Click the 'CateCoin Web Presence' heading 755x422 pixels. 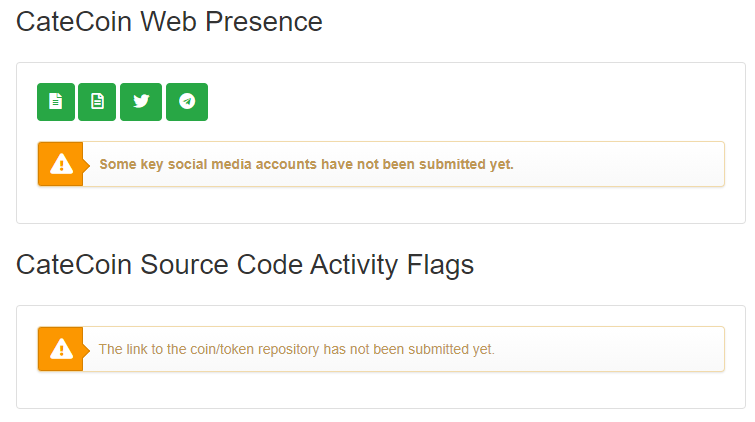pos(169,22)
